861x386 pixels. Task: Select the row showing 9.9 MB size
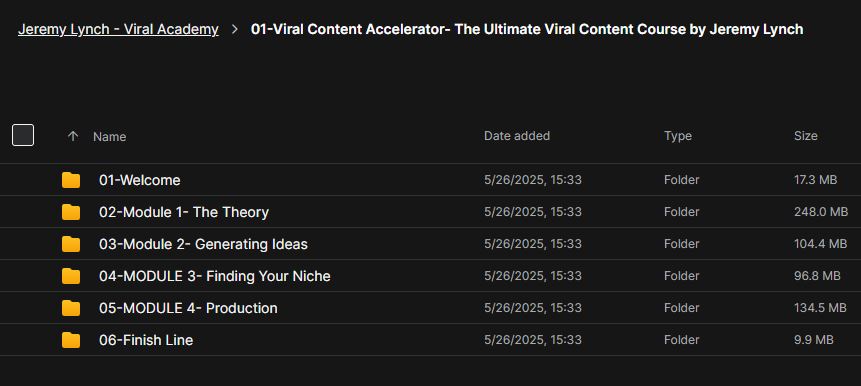coord(430,340)
